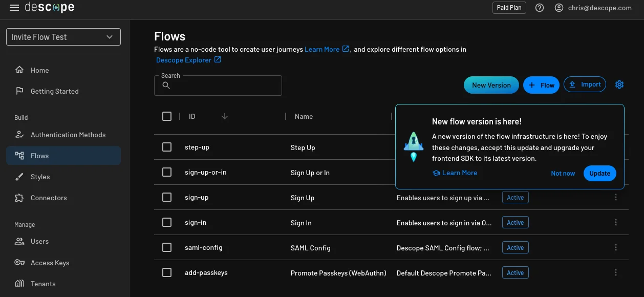Toggle the select-all flows checkbox
644x297 pixels.
tap(167, 116)
